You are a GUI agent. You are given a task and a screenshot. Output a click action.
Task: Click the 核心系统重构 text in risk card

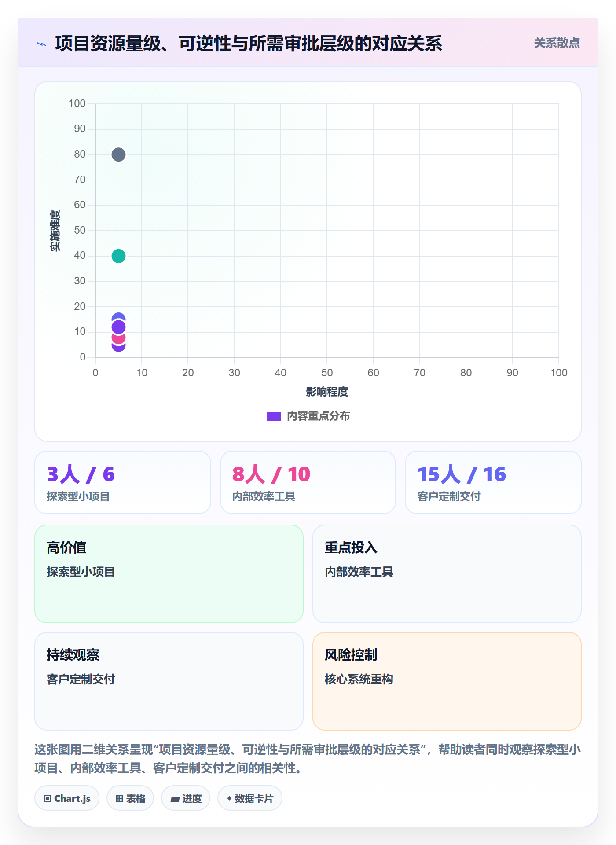click(359, 679)
